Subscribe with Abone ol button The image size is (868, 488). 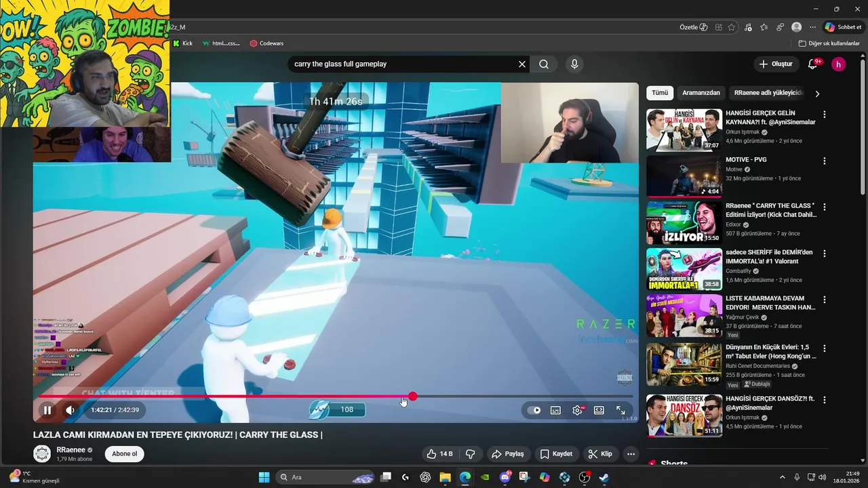coord(125,454)
